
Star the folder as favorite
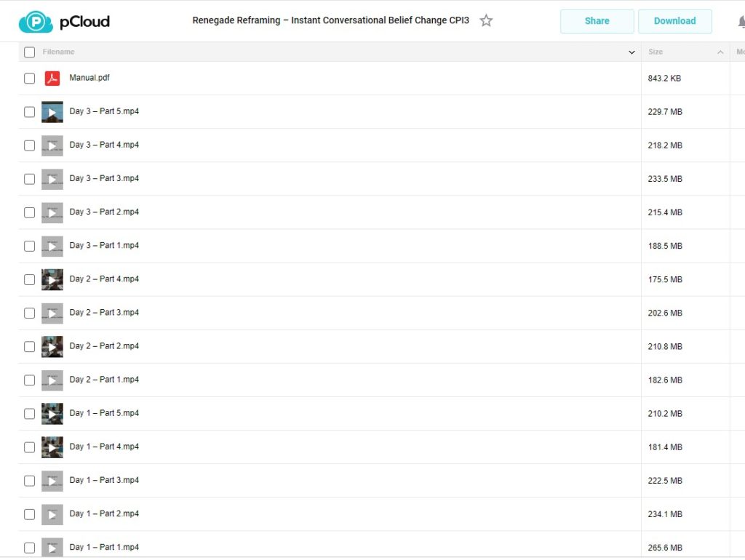click(x=486, y=21)
